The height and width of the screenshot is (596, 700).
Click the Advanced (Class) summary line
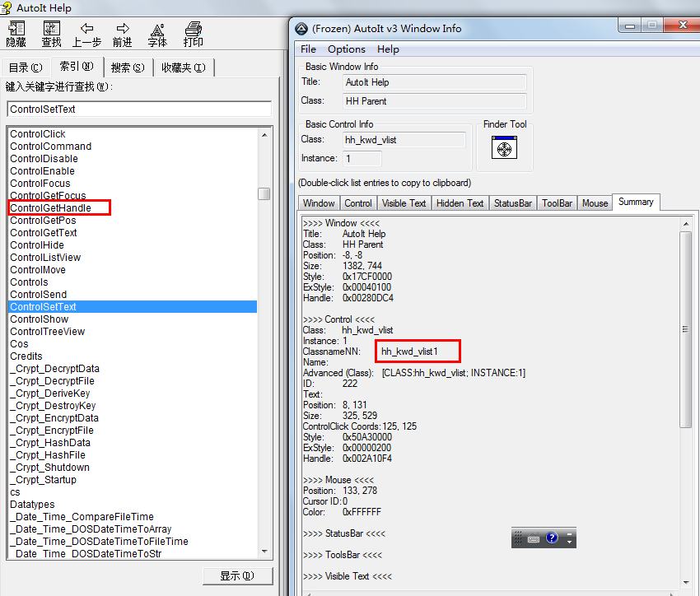(414, 373)
